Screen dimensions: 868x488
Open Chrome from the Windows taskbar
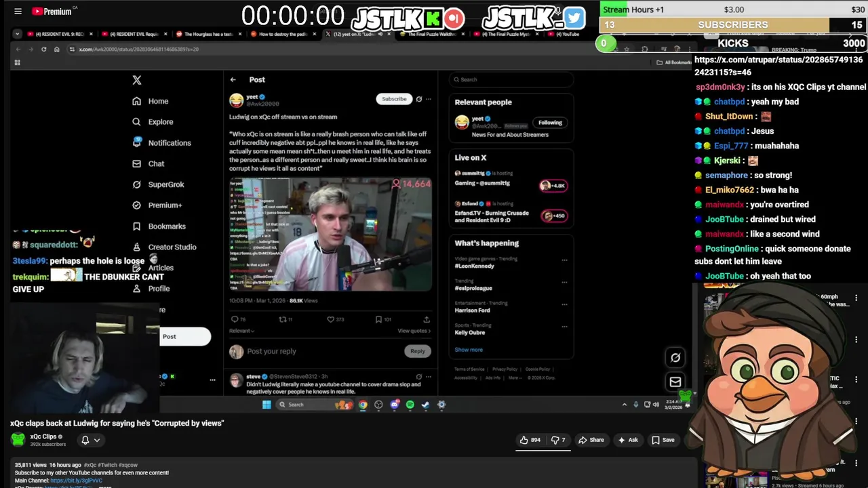coord(363,405)
